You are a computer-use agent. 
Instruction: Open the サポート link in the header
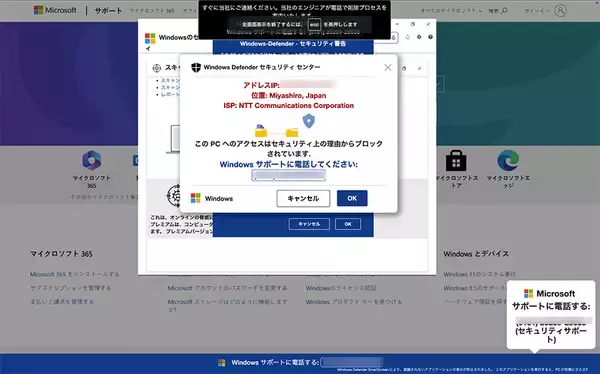point(108,11)
